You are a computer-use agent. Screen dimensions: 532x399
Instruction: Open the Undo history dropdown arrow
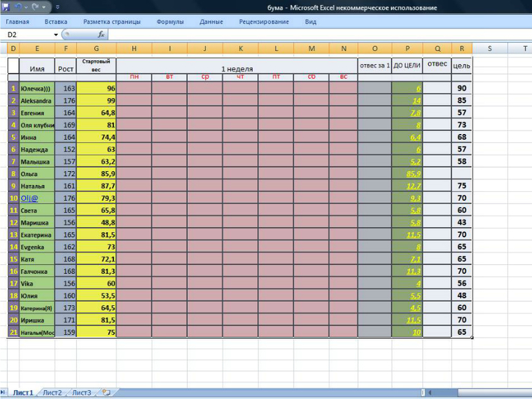point(26,7)
